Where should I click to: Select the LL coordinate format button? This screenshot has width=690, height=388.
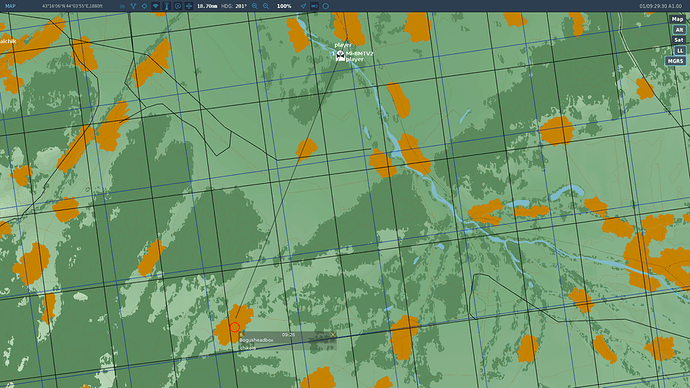pyautogui.click(x=680, y=51)
